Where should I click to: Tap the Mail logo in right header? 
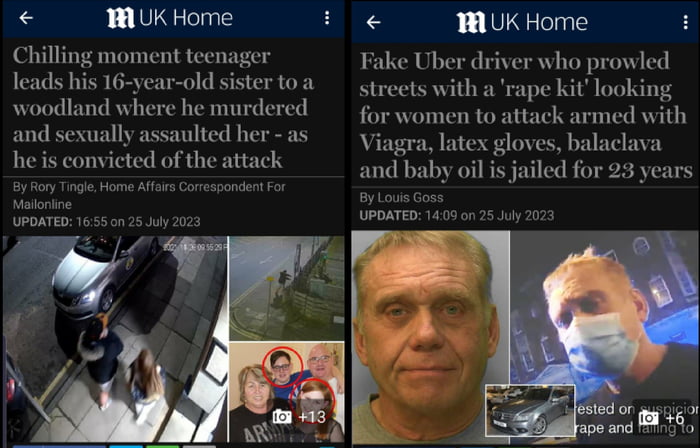coord(471,23)
